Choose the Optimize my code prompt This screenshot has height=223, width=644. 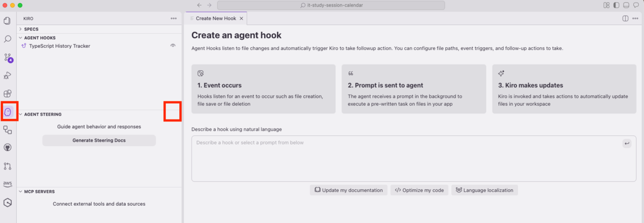tap(419, 190)
